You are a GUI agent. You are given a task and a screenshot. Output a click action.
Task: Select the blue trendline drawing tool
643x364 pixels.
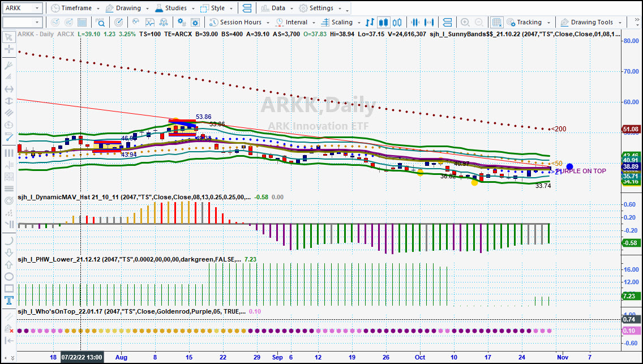coord(8,137)
